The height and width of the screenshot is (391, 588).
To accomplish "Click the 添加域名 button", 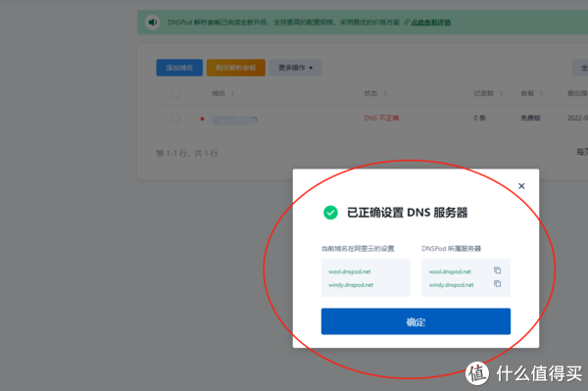I will pyautogui.click(x=179, y=68).
